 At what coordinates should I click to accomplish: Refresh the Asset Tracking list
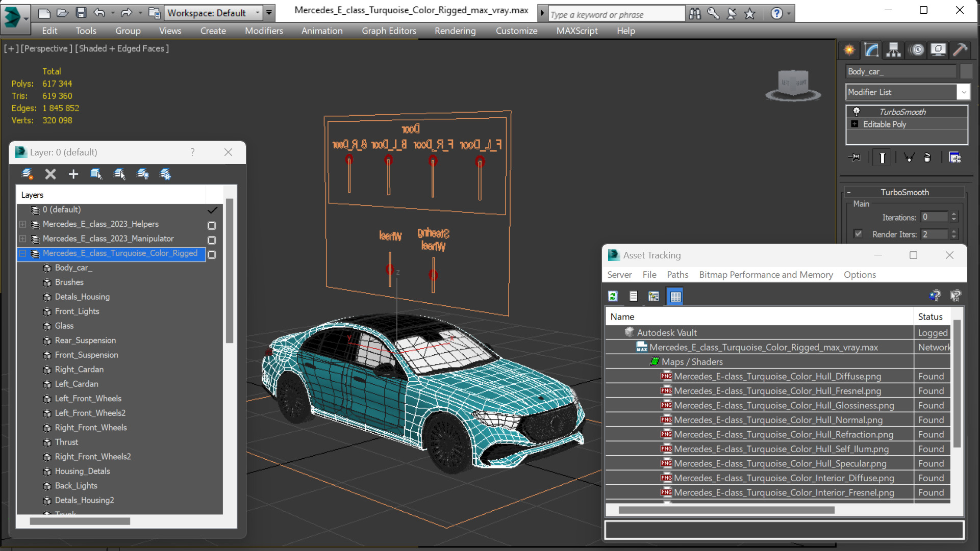click(x=613, y=296)
